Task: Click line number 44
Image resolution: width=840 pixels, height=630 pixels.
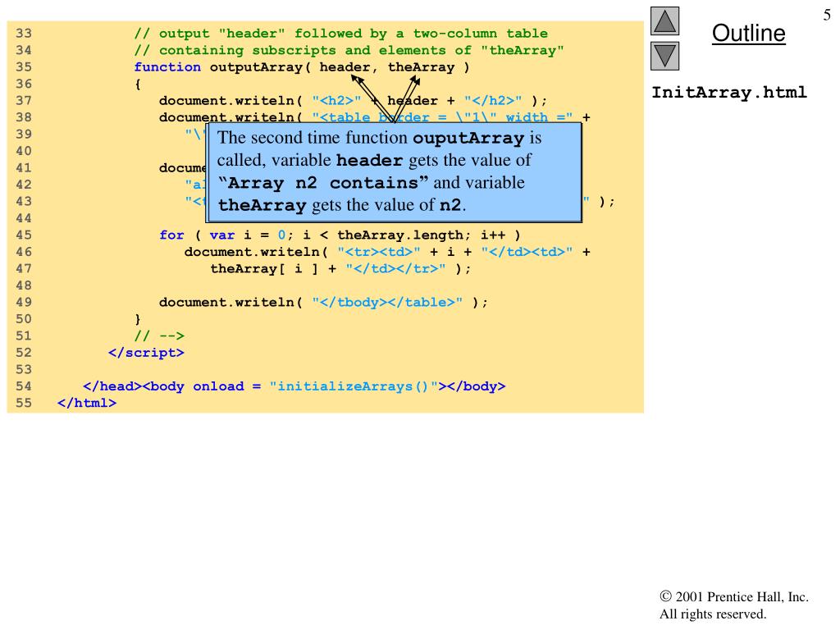Action: coord(24,218)
